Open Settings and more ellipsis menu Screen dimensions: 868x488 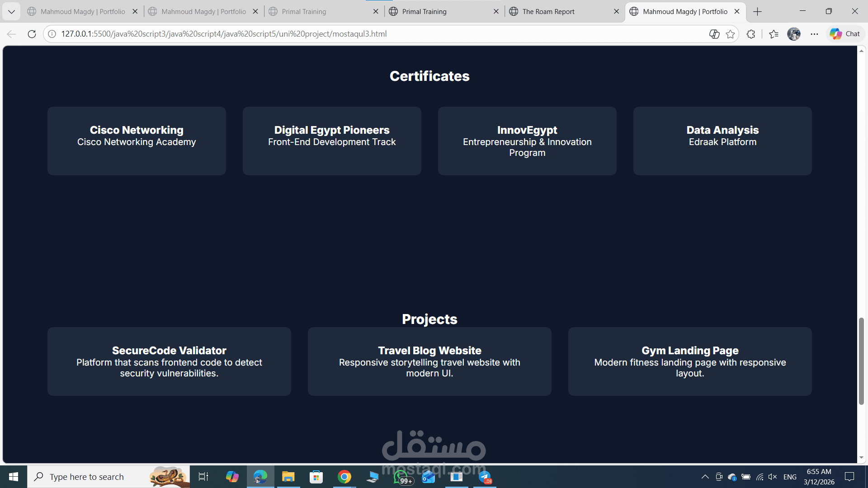814,34
